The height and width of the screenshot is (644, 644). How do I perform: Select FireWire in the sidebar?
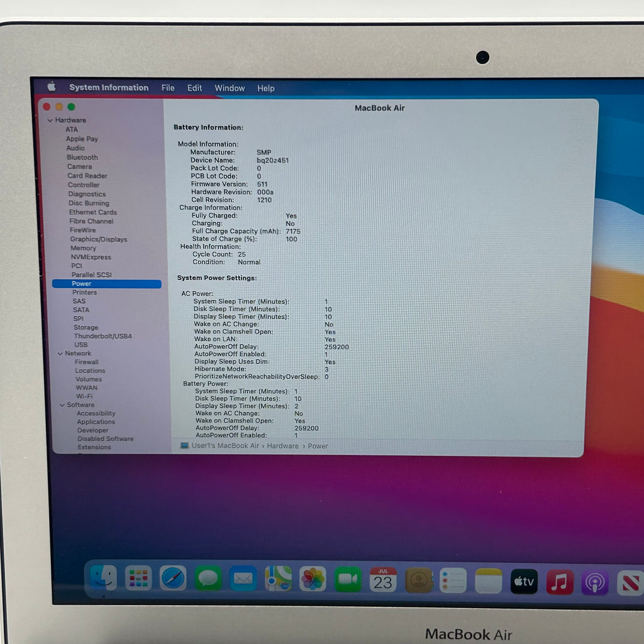pyautogui.click(x=82, y=230)
